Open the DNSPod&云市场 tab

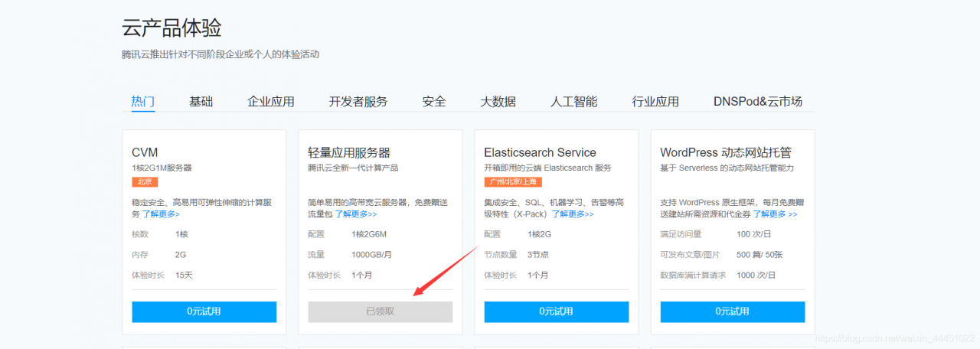[x=758, y=102]
